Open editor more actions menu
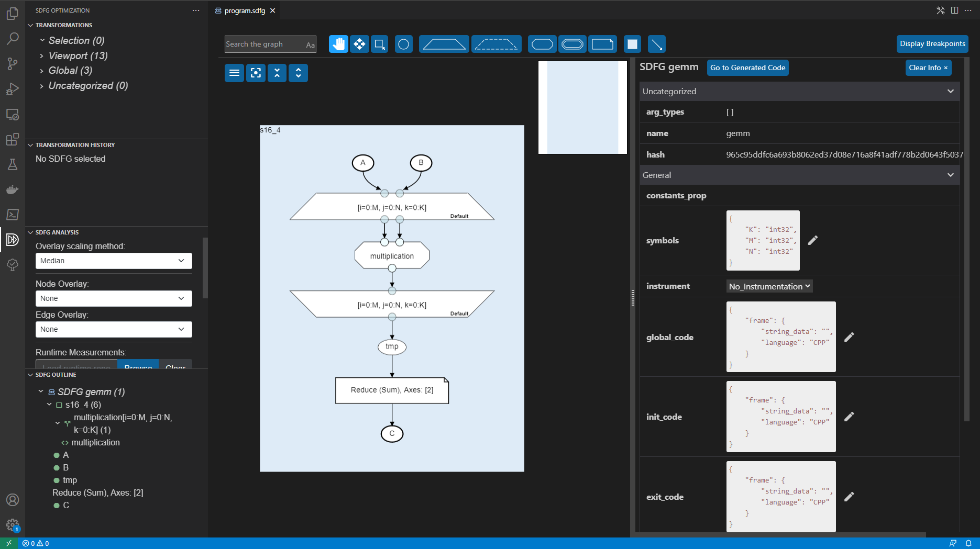 968,10
